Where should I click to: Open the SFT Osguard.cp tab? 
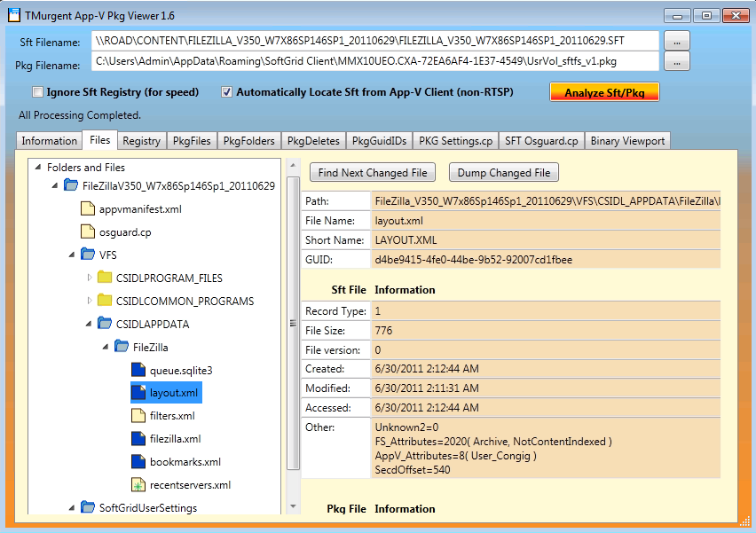tap(541, 141)
